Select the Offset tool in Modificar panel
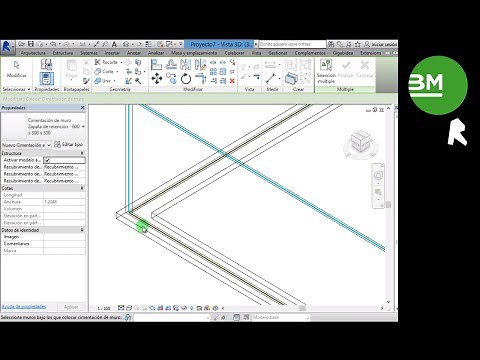Screen dimensions: 480x360 pos(171,64)
